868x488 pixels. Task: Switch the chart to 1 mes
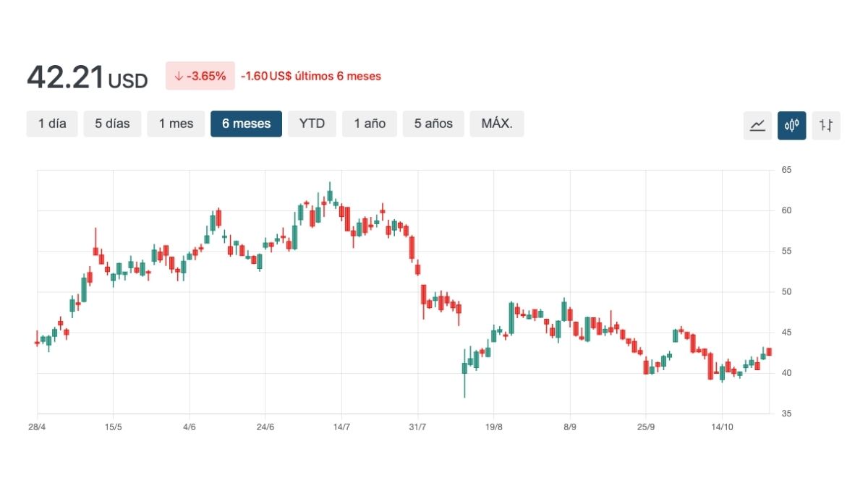tap(176, 124)
